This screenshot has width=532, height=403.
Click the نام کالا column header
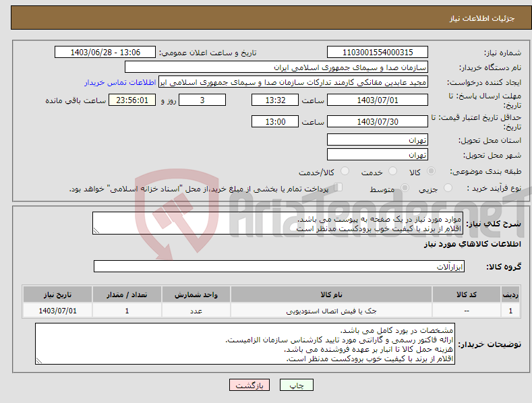pos(331,294)
